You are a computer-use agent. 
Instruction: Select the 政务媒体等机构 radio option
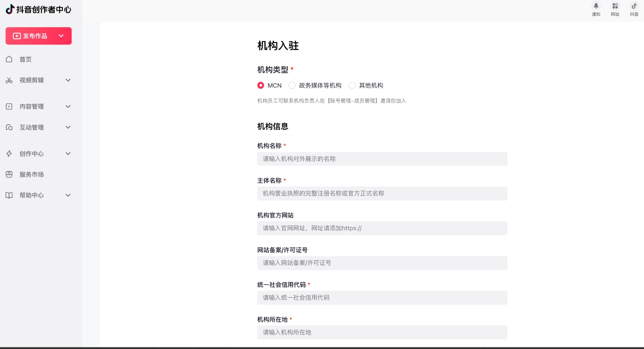[x=292, y=86]
